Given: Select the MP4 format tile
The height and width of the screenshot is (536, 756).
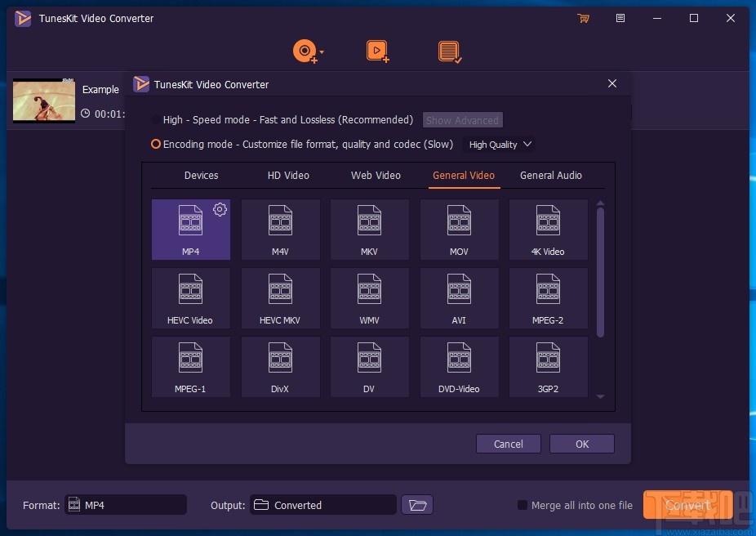Looking at the screenshot, I should [190, 230].
